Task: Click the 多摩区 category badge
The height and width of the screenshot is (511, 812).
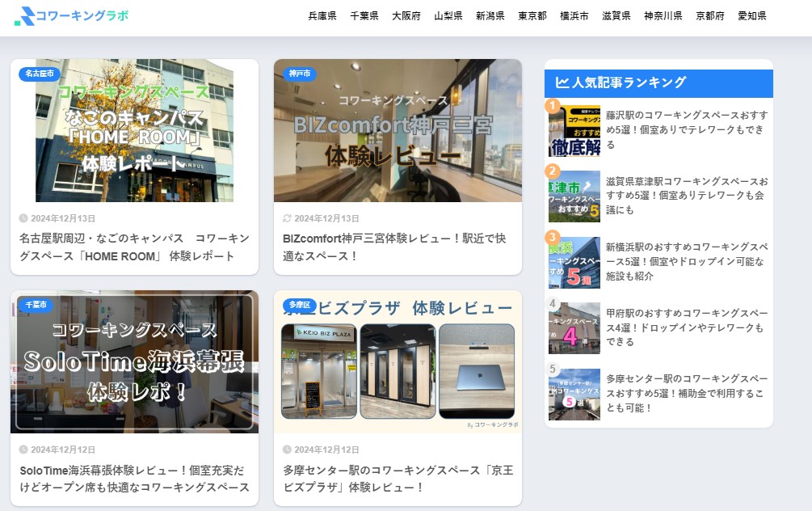Action: click(x=300, y=305)
